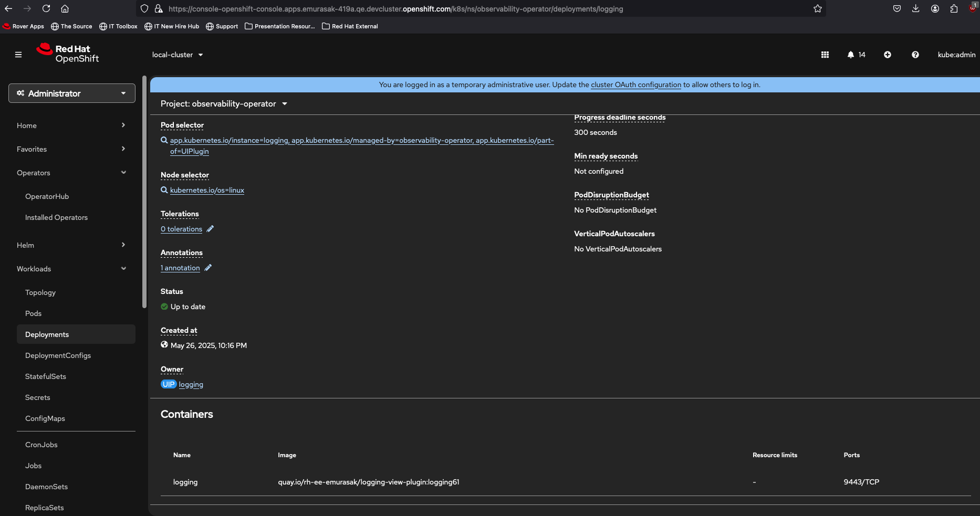Open Installed Operators page

tap(57, 217)
